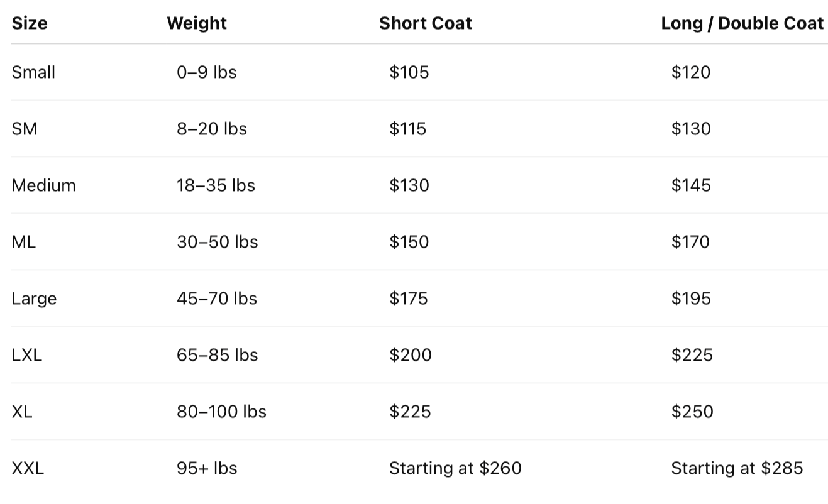The image size is (828, 504).
Task: Click the ML size label
Action: 24,242
